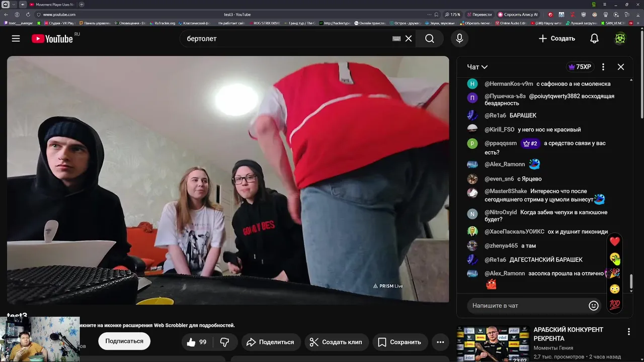
Task: Send the party popper reaction
Action: point(615,274)
